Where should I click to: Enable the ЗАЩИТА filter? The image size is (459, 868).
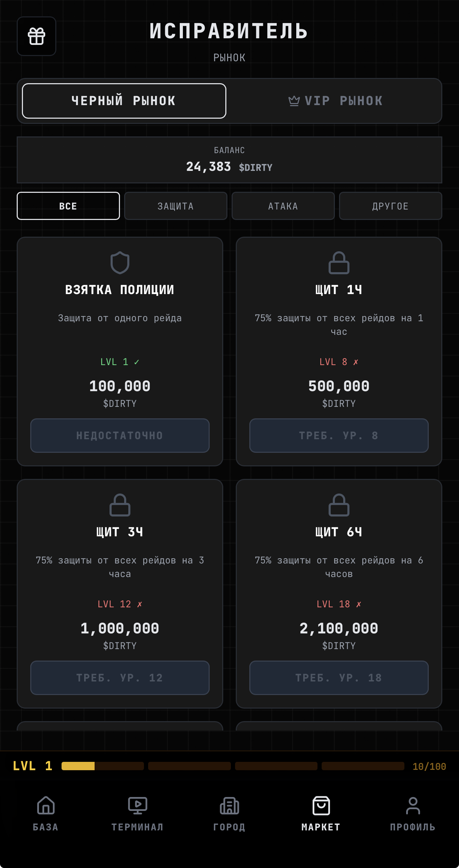pyautogui.click(x=176, y=206)
